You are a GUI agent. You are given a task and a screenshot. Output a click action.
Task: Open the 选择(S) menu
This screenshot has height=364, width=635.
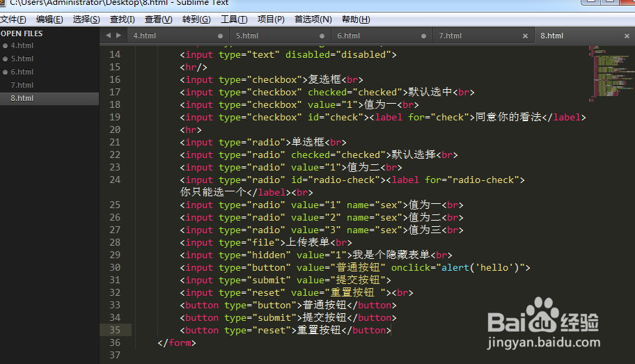[86, 19]
